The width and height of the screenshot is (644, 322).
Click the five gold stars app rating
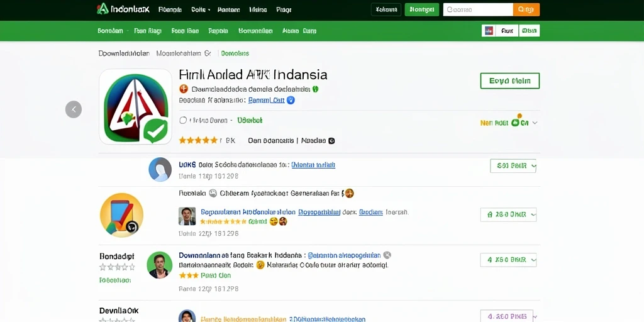tap(198, 140)
